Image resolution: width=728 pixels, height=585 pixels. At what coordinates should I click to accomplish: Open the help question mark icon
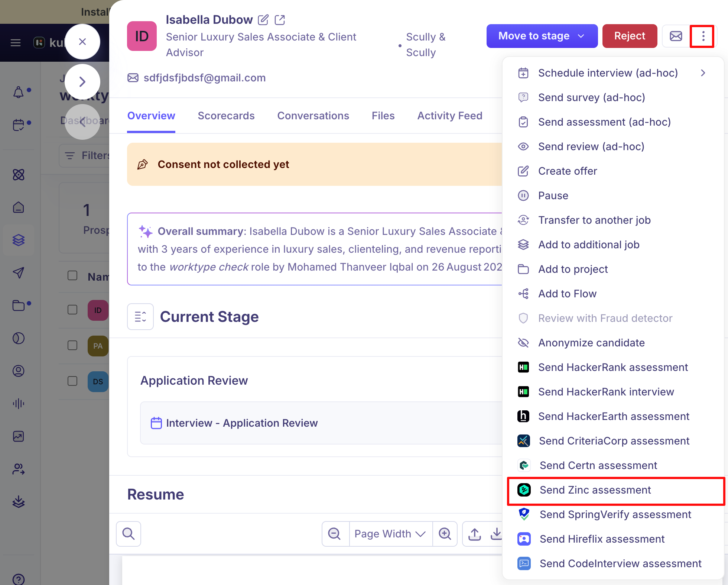(x=19, y=579)
